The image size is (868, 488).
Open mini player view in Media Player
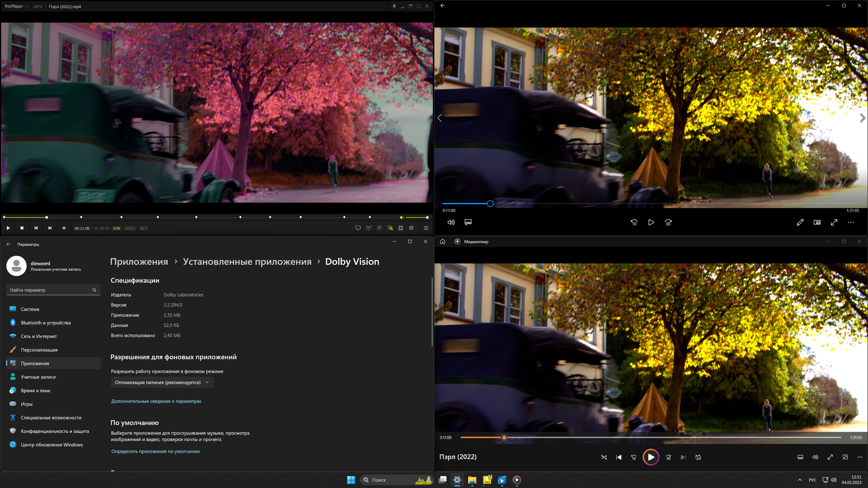(x=845, y=457)
